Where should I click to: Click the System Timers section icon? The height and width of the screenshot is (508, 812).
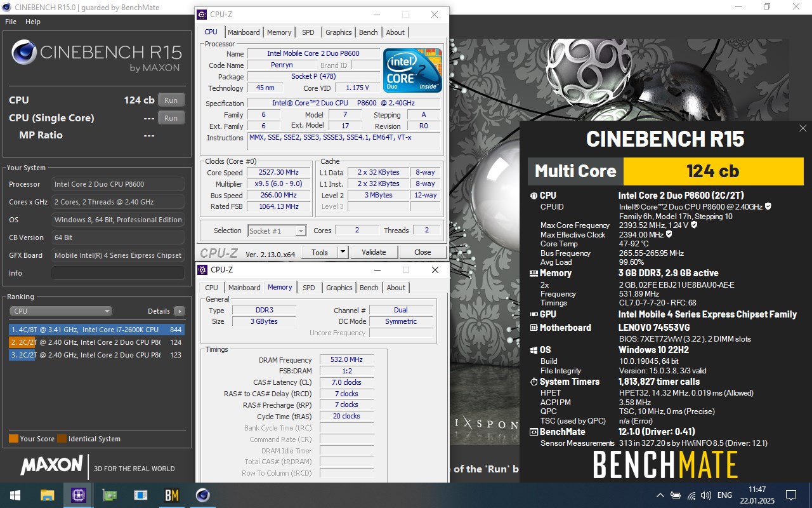pyautogui.click(x=534, y=382)
